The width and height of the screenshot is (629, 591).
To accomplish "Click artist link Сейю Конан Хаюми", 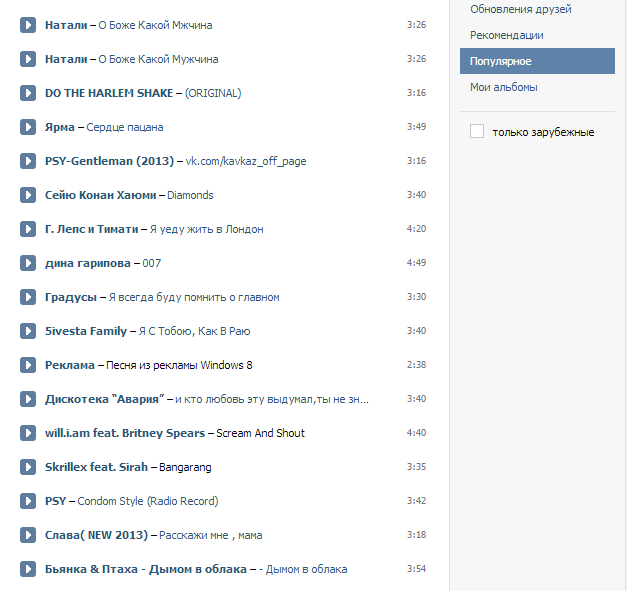I will click(100, 195).
